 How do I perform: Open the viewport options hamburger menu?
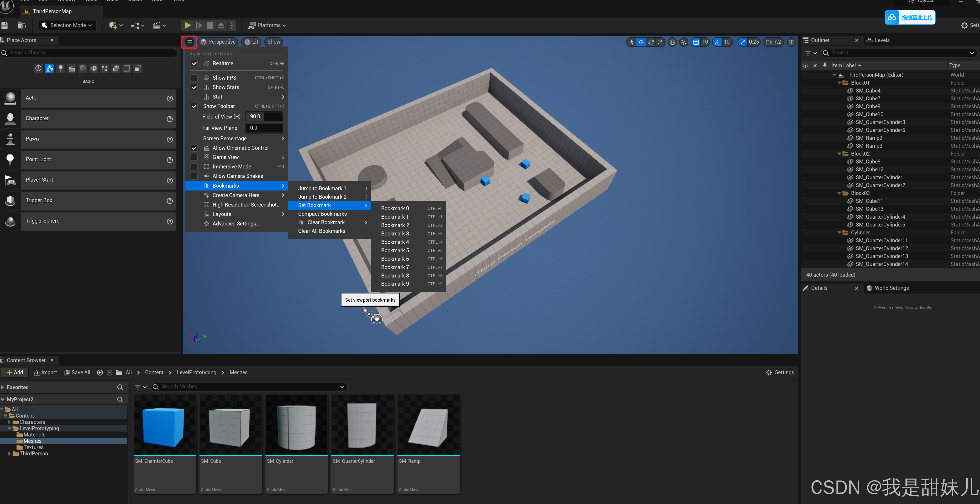pos(190,42)
